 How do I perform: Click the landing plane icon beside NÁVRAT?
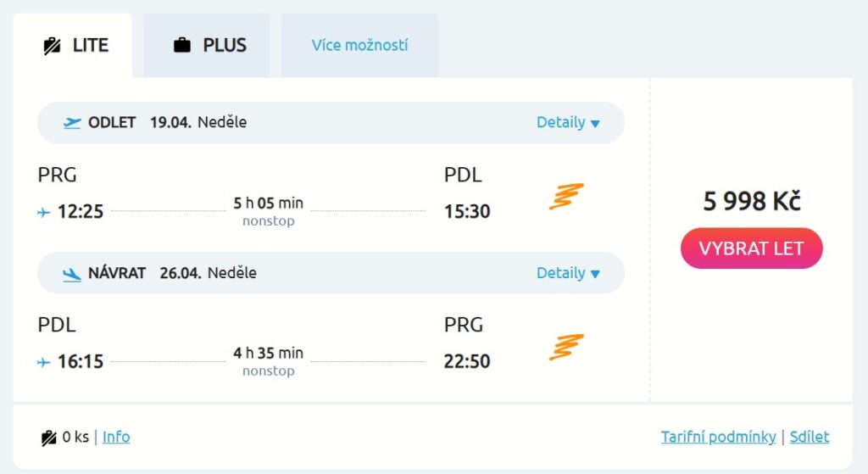tap(73, 274)
